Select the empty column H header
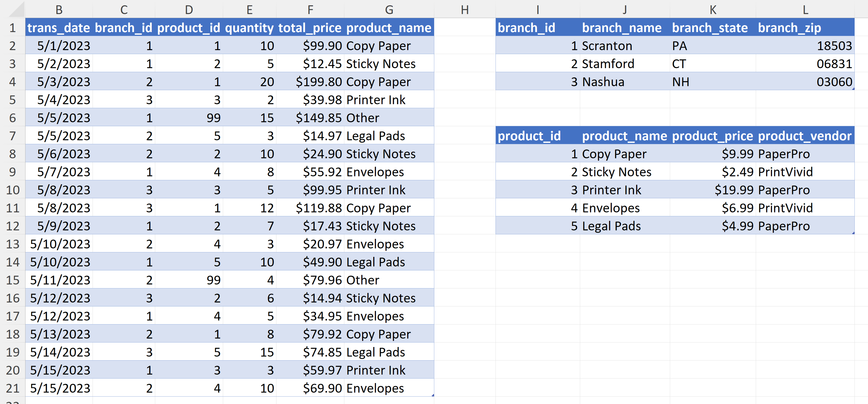The height and width of the screenshot is (404, 868). tap(465, 10)
